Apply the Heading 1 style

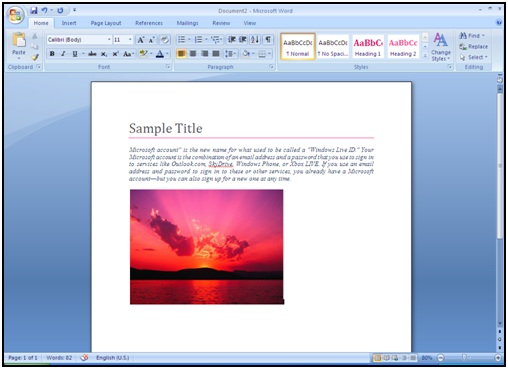click(368, 47)
